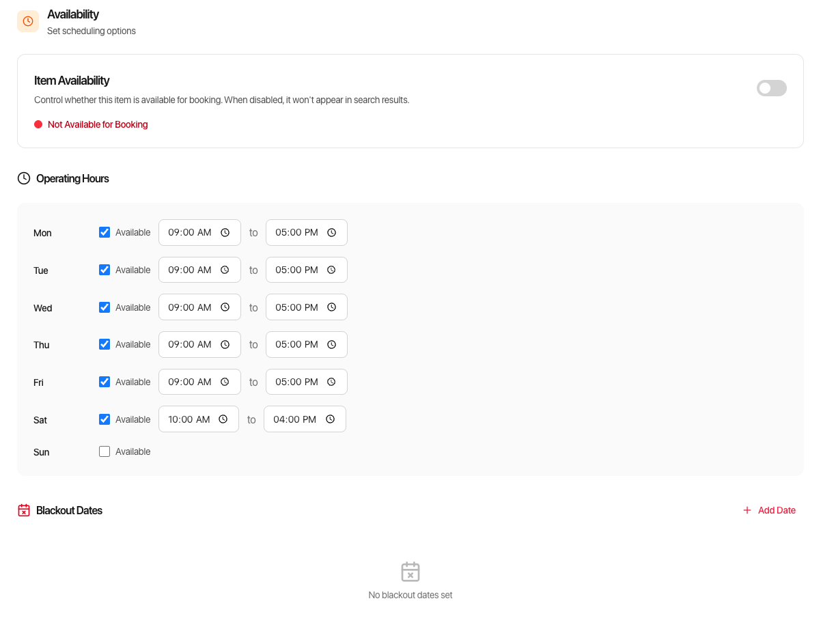This screenshot has width=821, height=644.
Task: Click the Wed day label
Action: (43, 308)
